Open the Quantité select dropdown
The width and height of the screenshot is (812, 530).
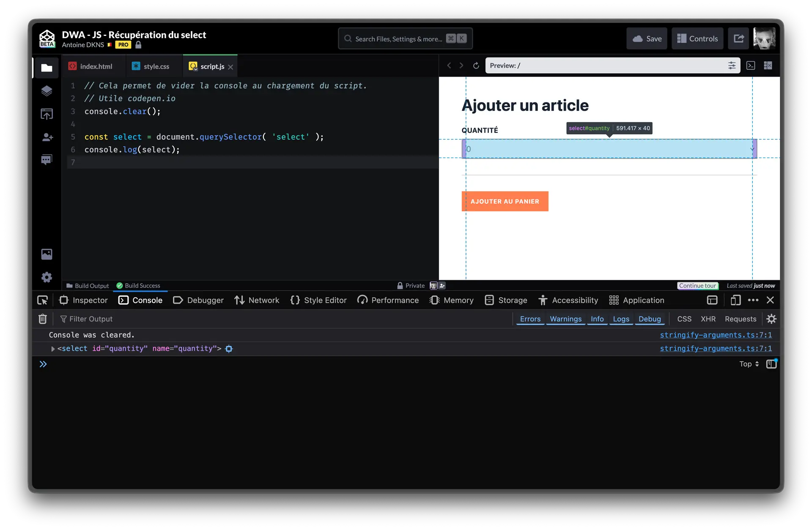[609, 149]
